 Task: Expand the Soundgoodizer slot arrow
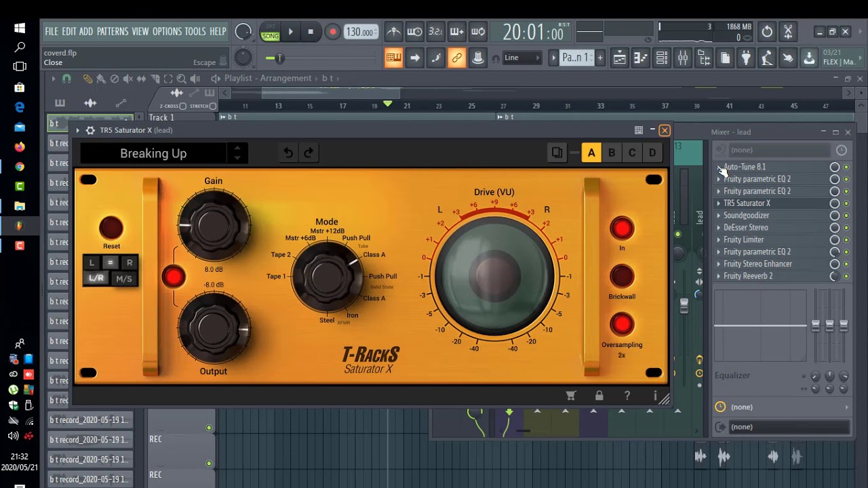[x=719, y=216]
